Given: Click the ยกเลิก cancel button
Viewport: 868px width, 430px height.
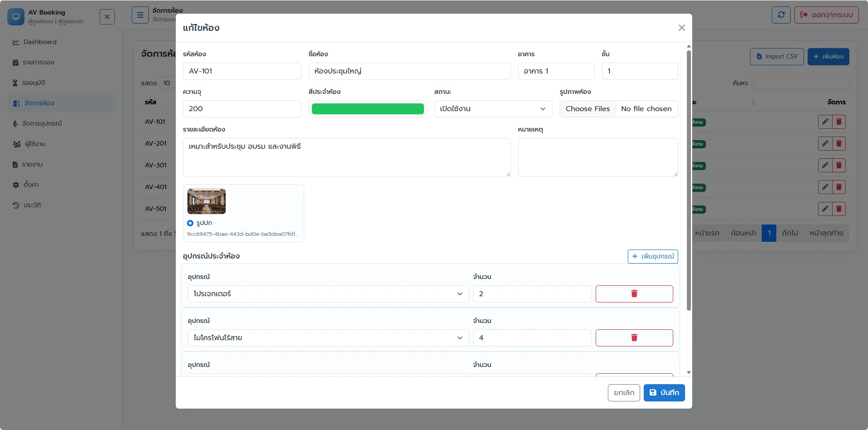Looking at the screenshot, I should tap(624, 393).
